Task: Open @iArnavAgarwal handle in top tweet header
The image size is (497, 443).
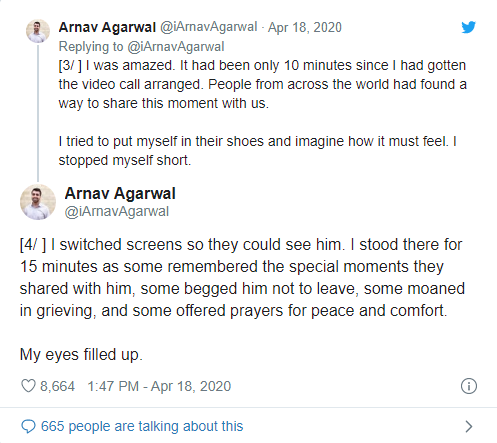Action: click(209, 27)
